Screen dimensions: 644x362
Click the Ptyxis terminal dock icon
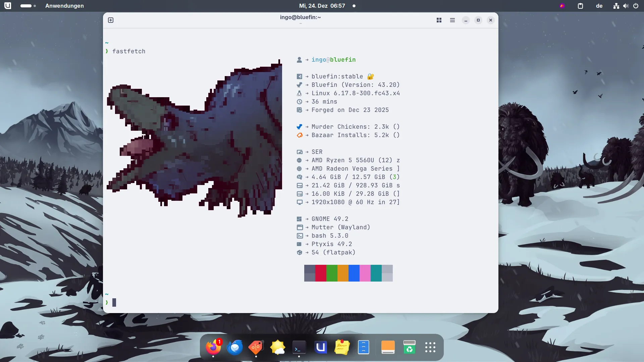(x=299, y=347)
